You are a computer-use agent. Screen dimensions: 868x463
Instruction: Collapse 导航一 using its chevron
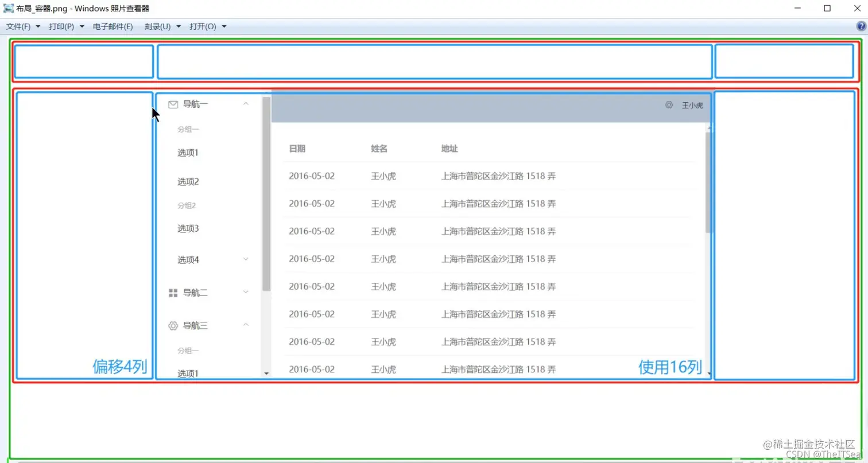[x=246, y=104]
